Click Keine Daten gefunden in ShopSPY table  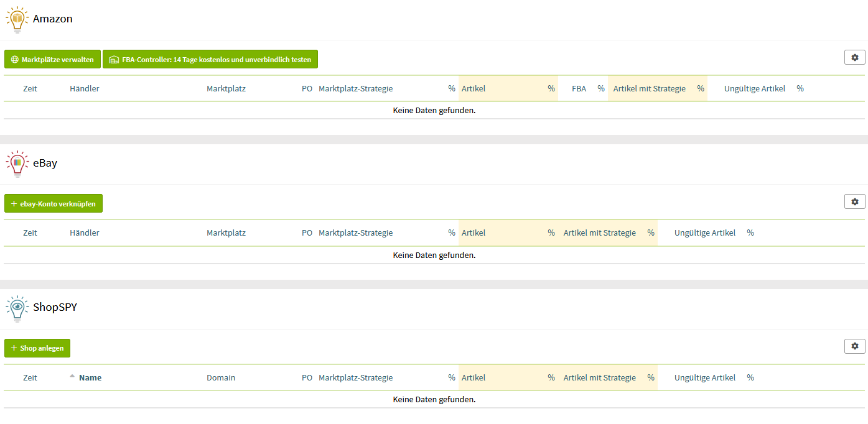[x=434, y=400]
